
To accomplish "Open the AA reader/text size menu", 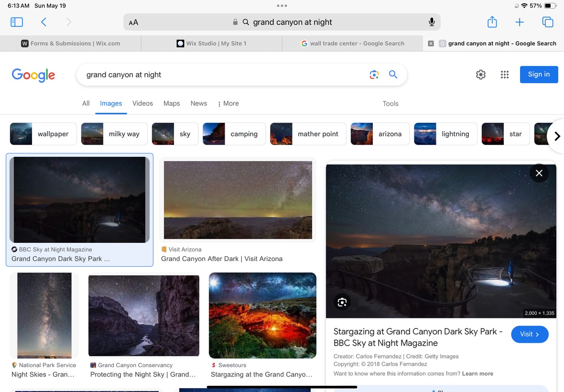I will [x=133, y=22].
